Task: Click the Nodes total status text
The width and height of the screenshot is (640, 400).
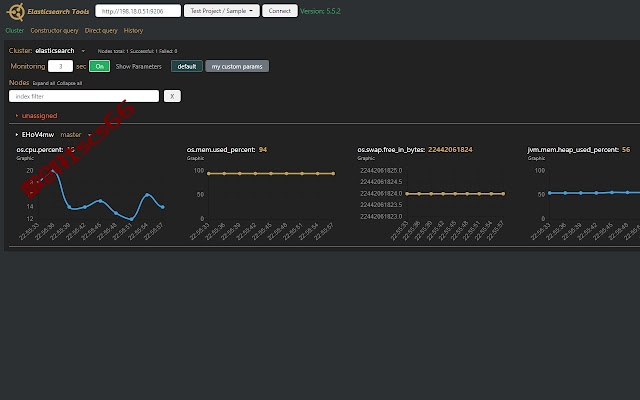Action: pyautogui.click(x=138, y=51)
